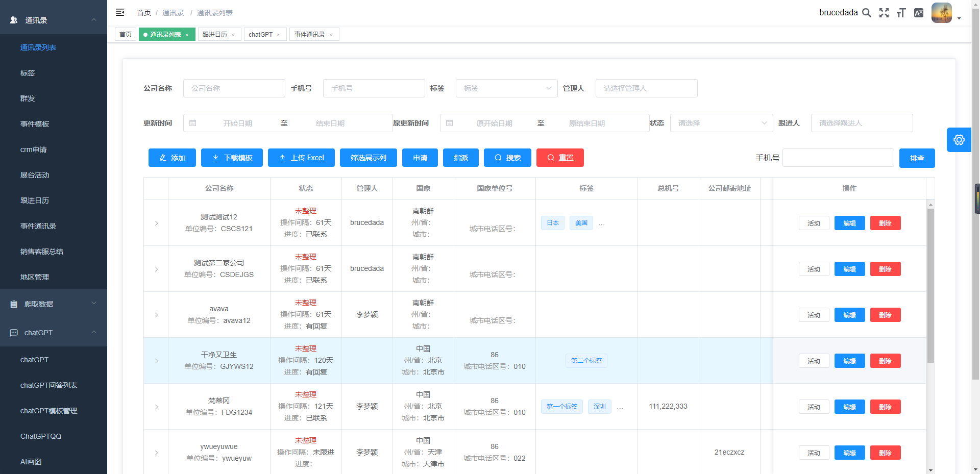Toggle fullscreen mode icon in header
Image resolution: width=980 pixels, height=474 pixels.
884,13
